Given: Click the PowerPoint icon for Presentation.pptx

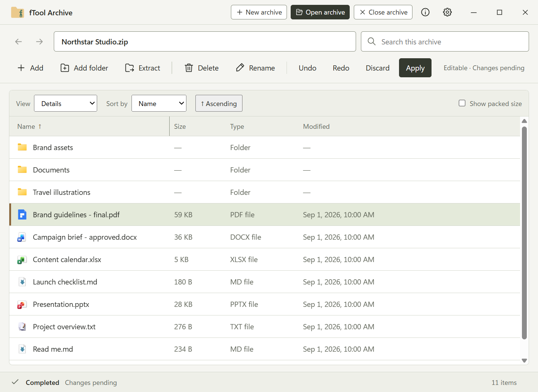Looking at the screenshot, I should (x=22, y=304).
